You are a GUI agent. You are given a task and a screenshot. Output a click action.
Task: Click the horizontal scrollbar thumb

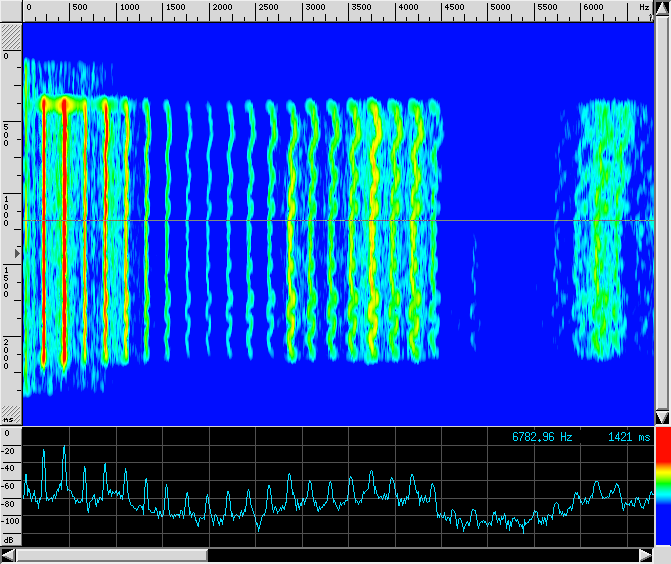click(x=111, y=555)
